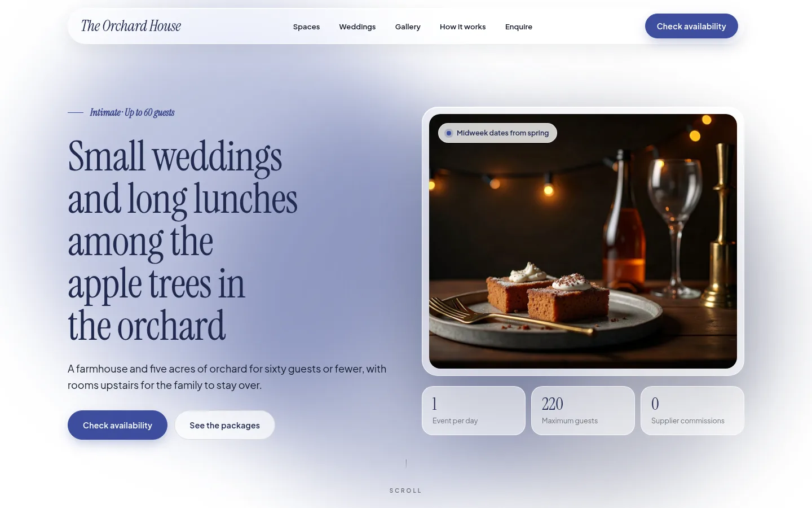This screenshot has width=812, height=508.
Task: Go to Enquire in the navigation
Action: [519, 27]
